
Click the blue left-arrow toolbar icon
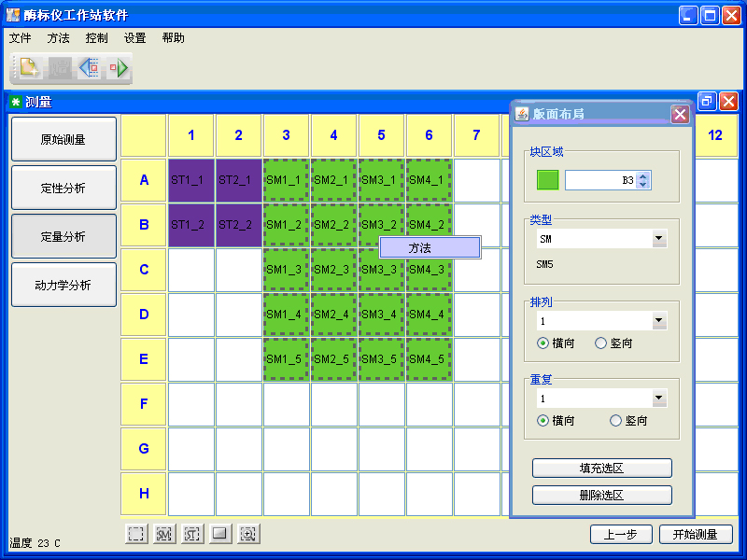pos(89,67)
